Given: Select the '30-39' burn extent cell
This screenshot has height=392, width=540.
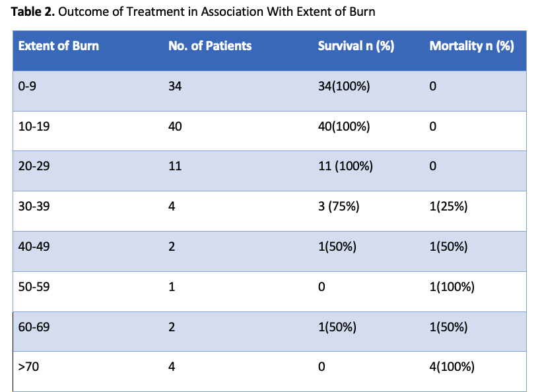Looking at the screenshot, I should point(33,207).
